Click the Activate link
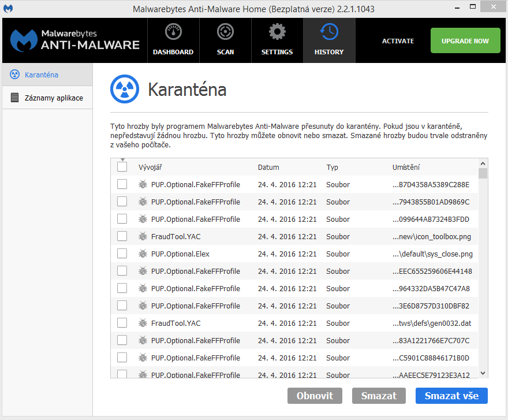Screen dimensions: 508x420 point(398,41)
